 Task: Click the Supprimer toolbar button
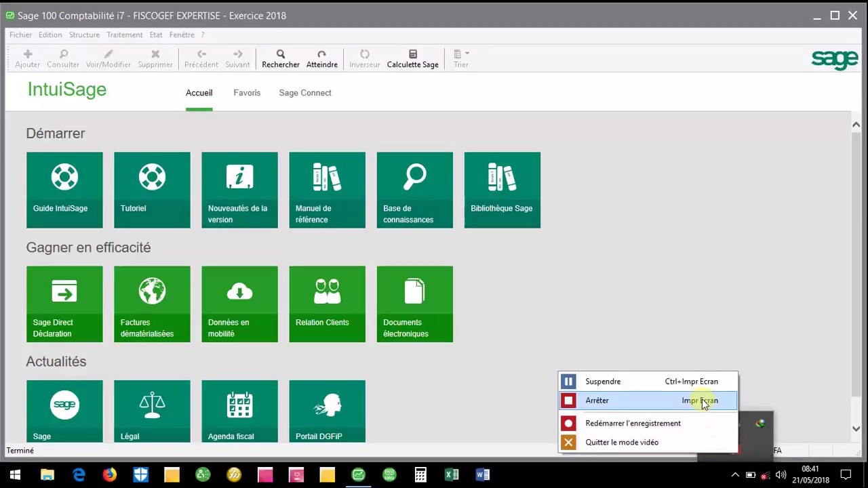click(155, 58)
